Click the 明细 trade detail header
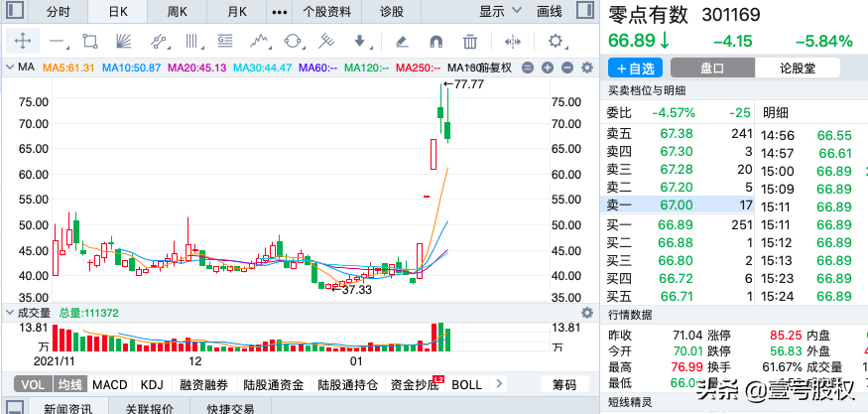868x414 pixels. (x=776, y=113)
